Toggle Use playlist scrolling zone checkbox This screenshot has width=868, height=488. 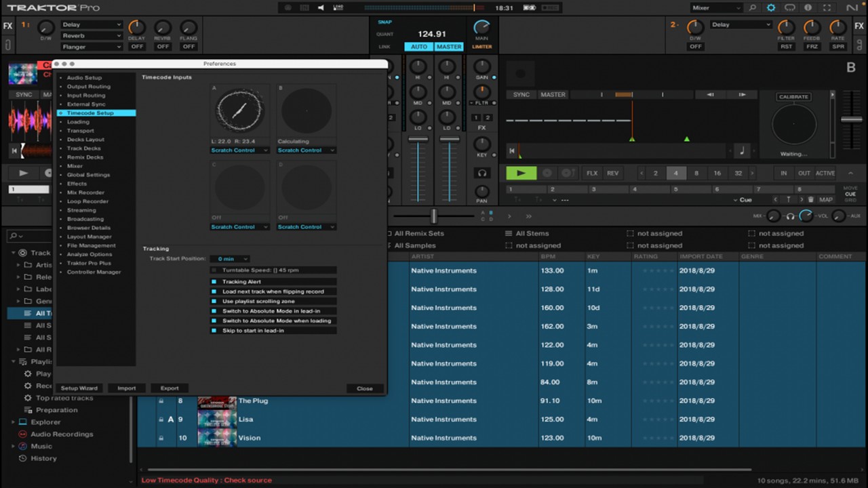(214, 301)
